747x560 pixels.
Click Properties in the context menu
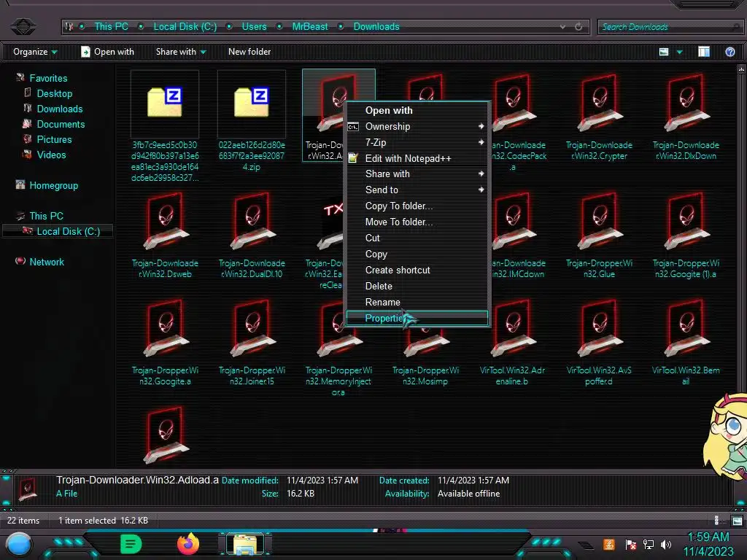click(417, 318)
